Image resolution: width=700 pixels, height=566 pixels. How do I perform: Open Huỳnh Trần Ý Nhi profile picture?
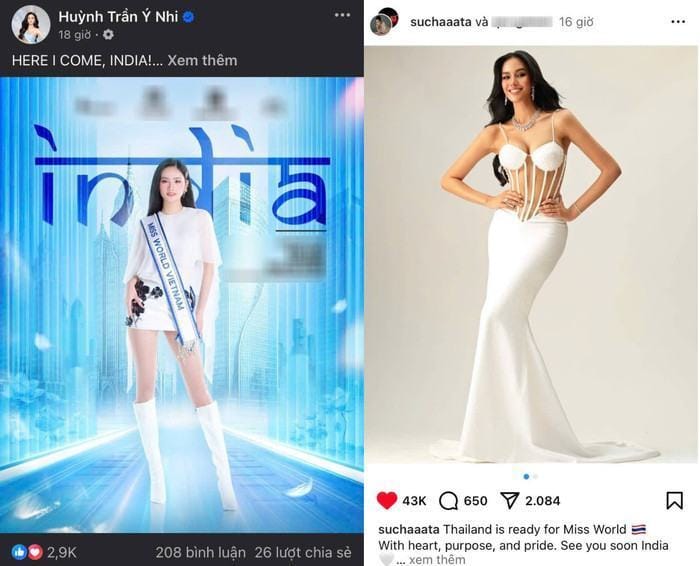pyautogui.click(x=31, y=25)
